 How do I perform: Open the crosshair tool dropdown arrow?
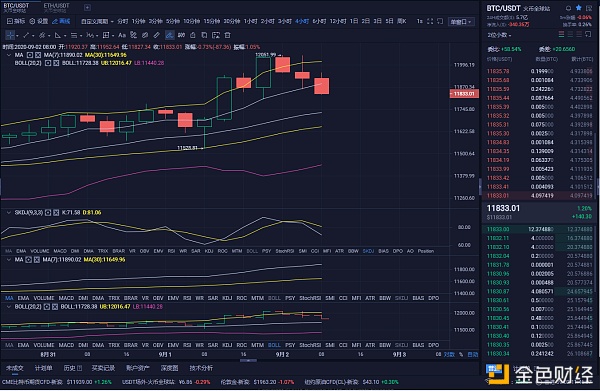point(17,36)
